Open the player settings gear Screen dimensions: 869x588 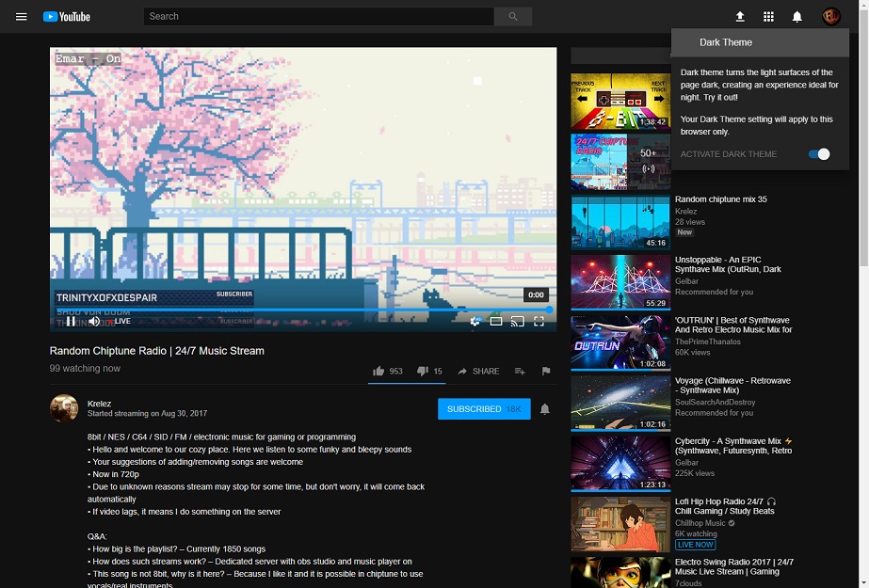tap(475, 321)
